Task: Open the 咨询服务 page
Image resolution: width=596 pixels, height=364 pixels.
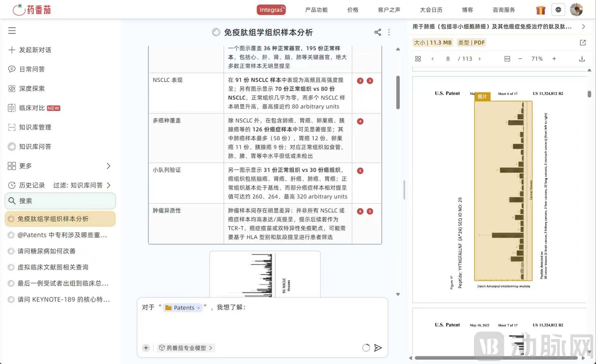Action: click(x=504, y=10)
